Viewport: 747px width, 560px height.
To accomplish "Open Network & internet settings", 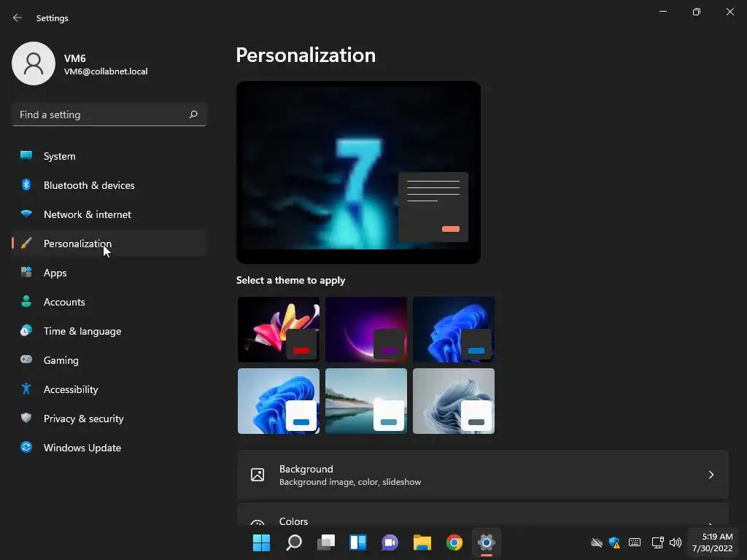I will click(109, 214).
